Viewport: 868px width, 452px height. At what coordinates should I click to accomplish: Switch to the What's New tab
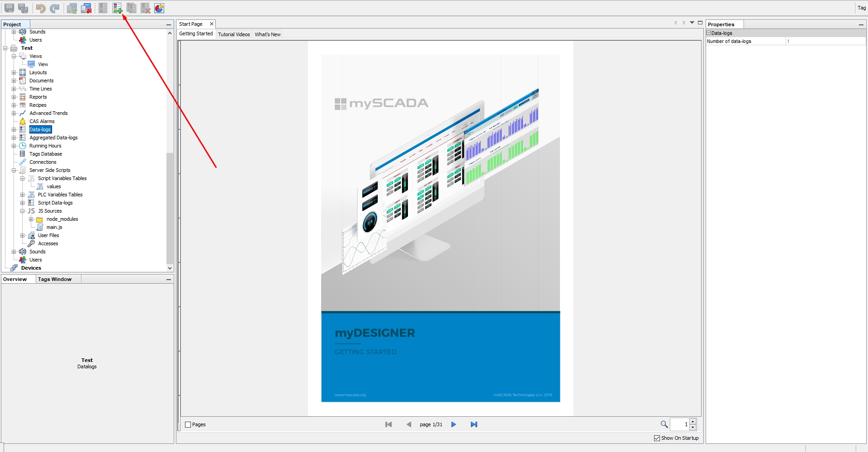[267, 34]
